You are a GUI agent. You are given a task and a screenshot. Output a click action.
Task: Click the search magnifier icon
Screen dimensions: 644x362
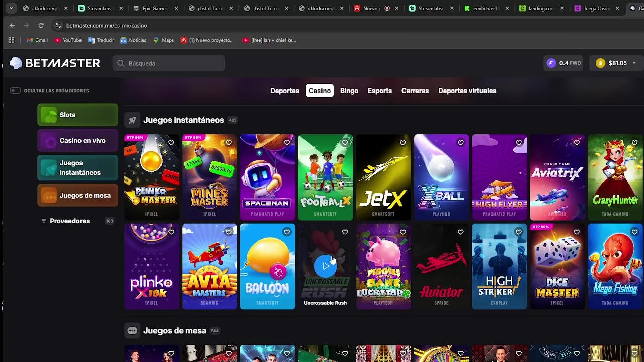point(121,63)
